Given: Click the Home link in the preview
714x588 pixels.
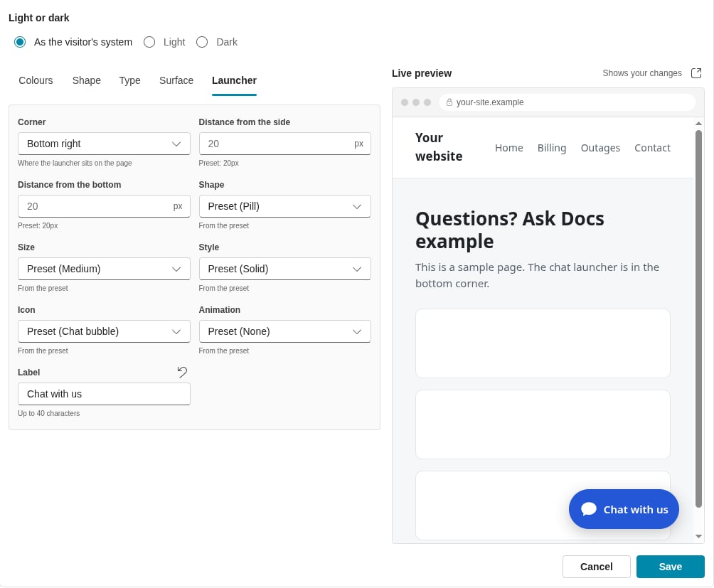Looking at the screenshot, I should [509, 148].
